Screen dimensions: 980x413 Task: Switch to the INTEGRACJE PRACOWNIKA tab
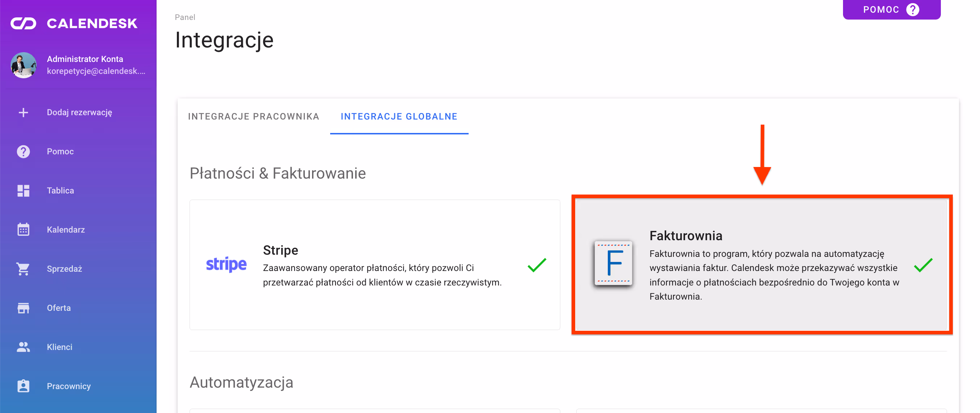pos(253,117)
